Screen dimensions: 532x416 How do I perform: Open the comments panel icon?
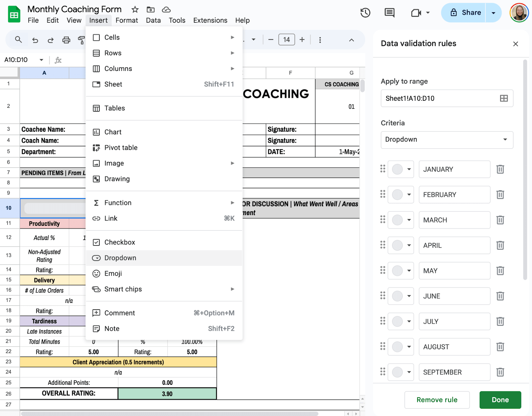tap(389, 13)
